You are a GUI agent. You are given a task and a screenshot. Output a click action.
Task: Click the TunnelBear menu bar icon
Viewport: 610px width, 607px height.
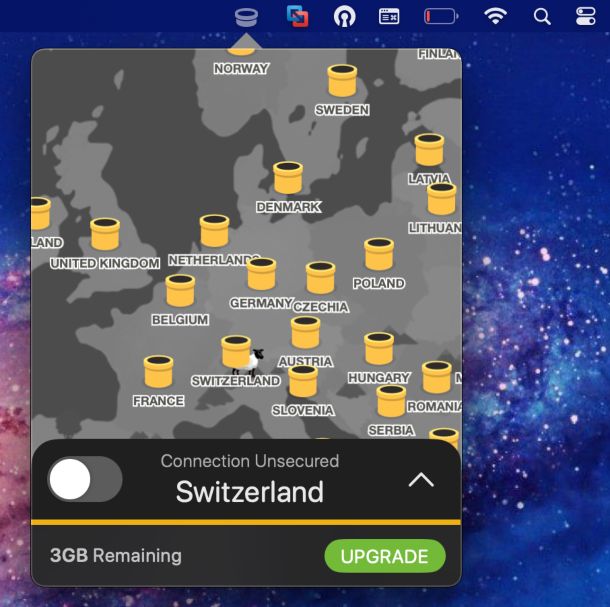point(246,18)
